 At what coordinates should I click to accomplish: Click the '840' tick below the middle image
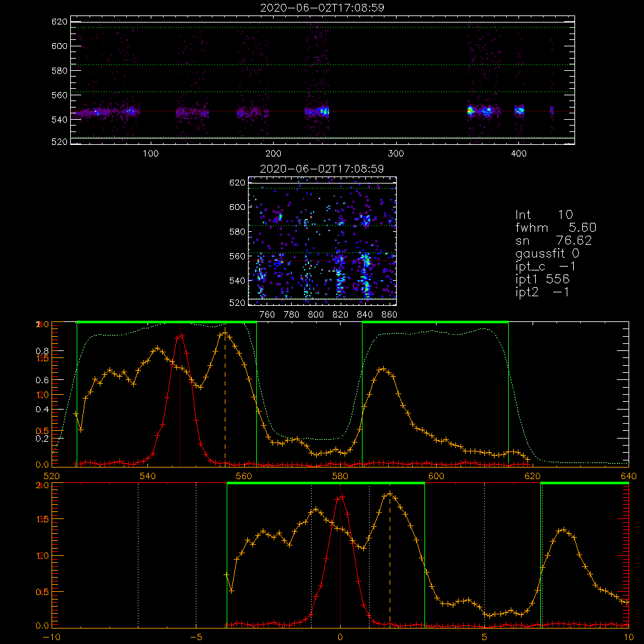pos(365,315)
